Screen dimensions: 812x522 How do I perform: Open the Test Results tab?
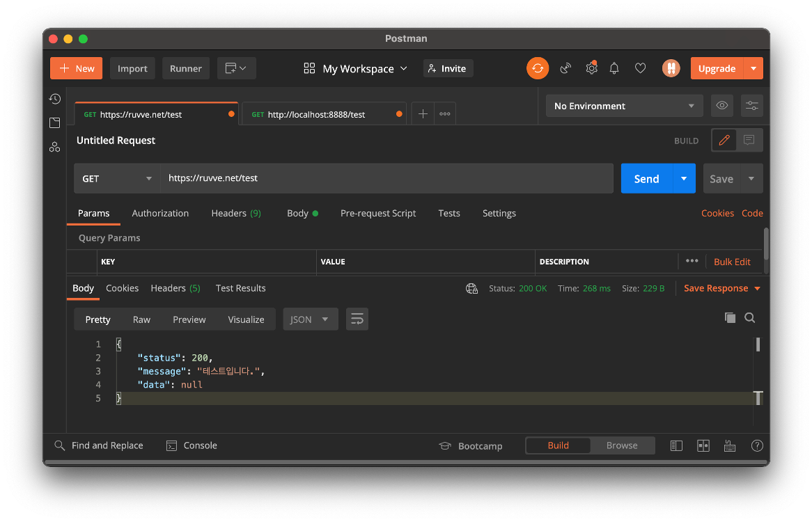(240, 288)
